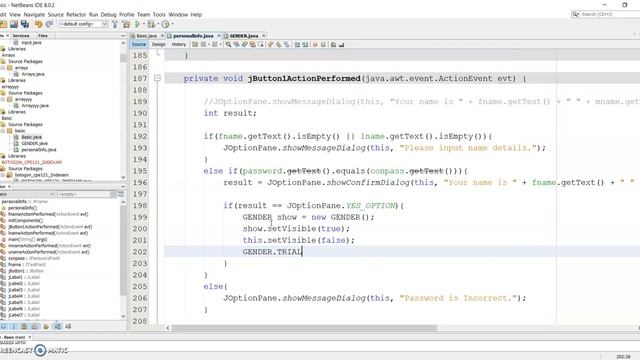Screen dimensions: 640x360
Task: Open the Profile Project dropdown arrow
Action: point(172,24)
